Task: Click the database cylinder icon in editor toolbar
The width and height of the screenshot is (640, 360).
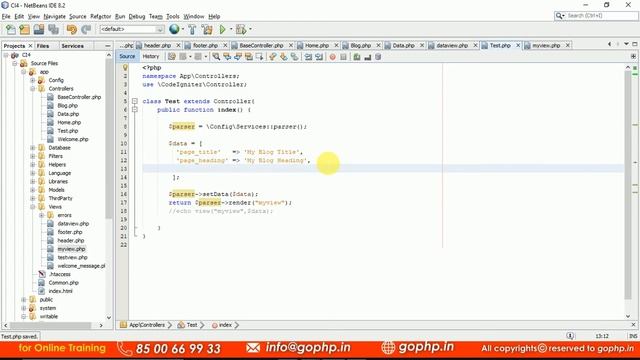Action: click(x=378, y=57)
